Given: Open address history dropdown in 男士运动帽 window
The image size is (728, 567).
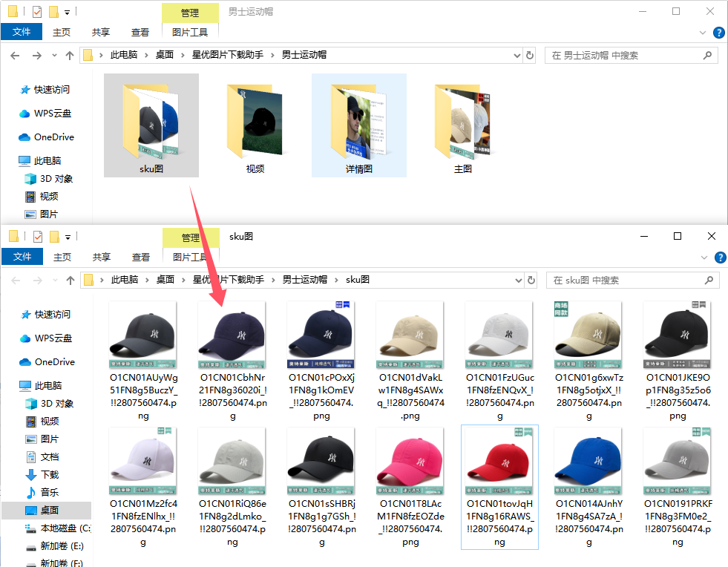Looking at the screenshot, I should tap(517, 56).
